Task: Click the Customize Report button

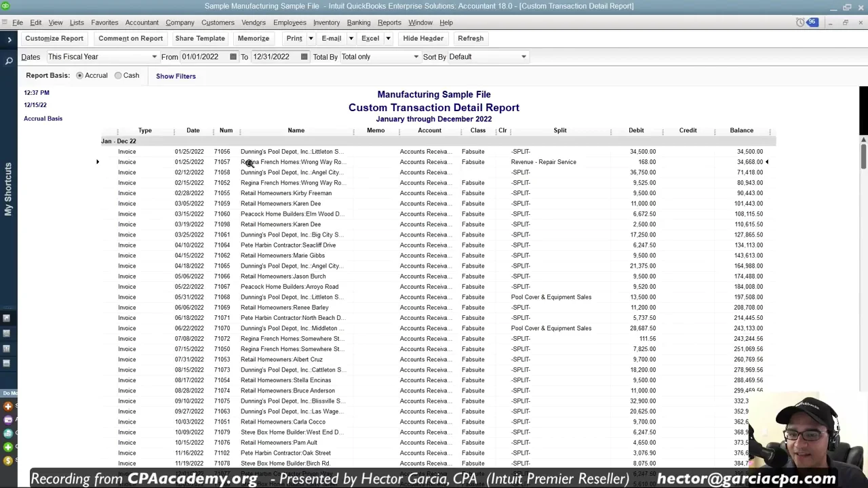Action: click(x=54, y=39)
